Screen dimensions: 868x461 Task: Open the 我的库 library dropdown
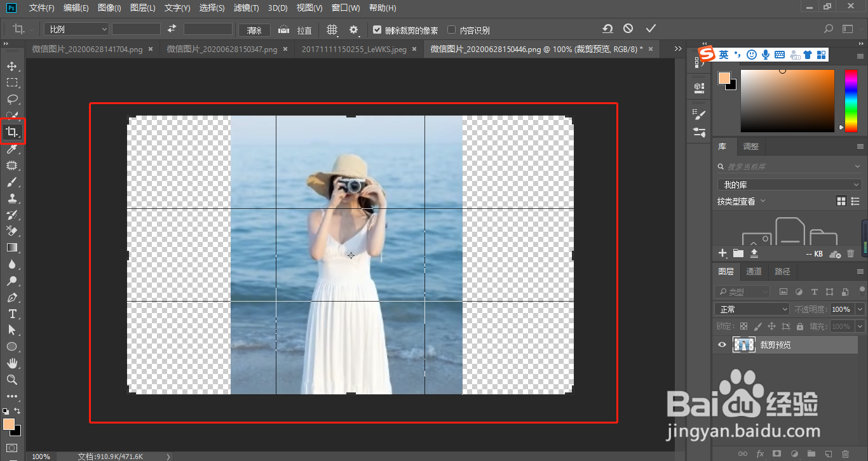point(789,185)
